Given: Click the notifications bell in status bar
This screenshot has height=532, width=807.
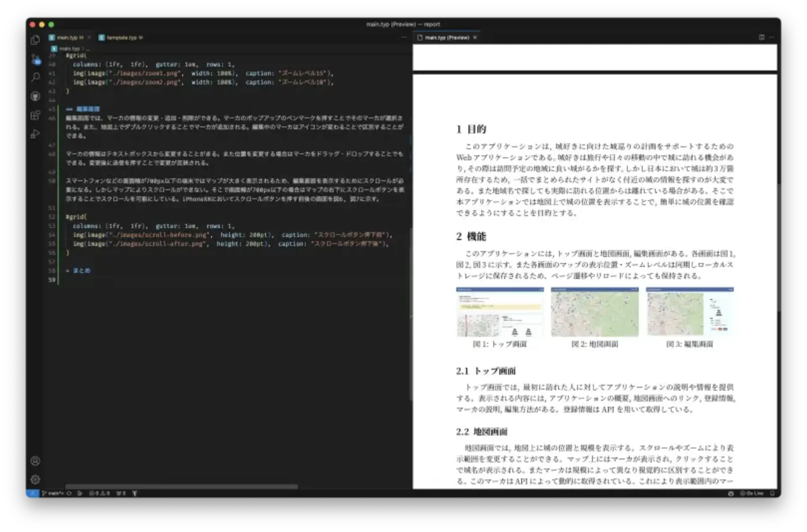Looking at the screenshot, I should [772, 493].
